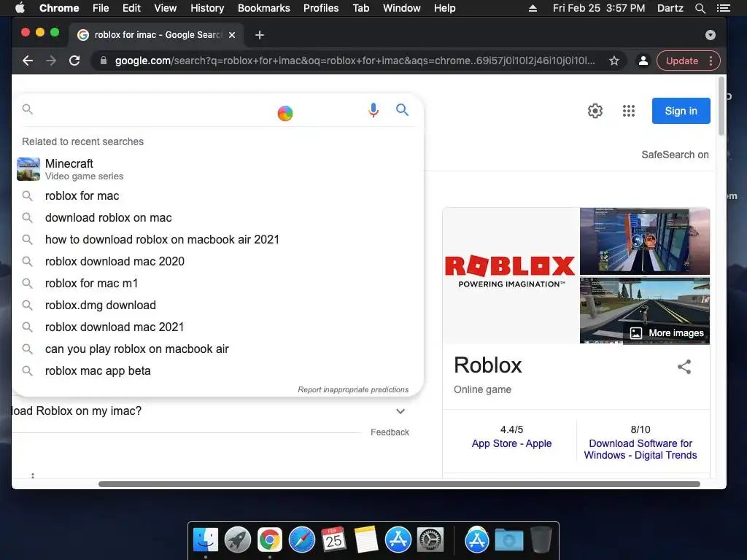
Task: Open the Roblox logo thumbnail image
Action: [511, 275]
